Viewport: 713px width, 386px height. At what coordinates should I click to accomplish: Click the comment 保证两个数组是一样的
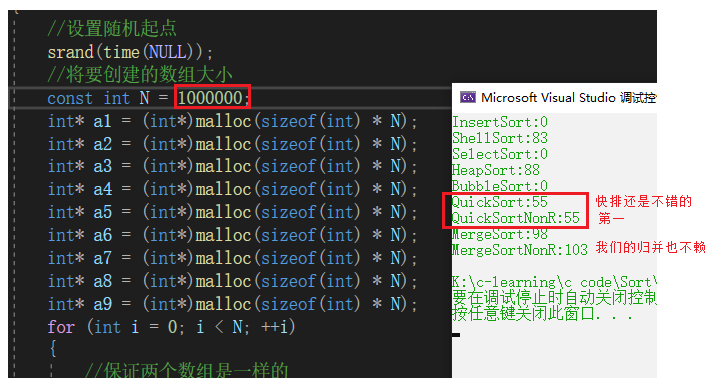186,370
